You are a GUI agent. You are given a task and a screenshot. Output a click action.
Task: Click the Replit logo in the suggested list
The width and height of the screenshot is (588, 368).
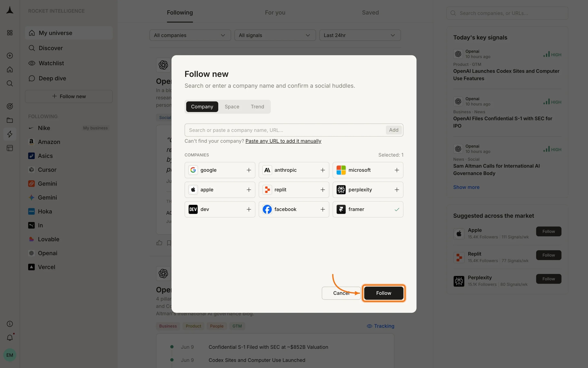click(459, 257)
